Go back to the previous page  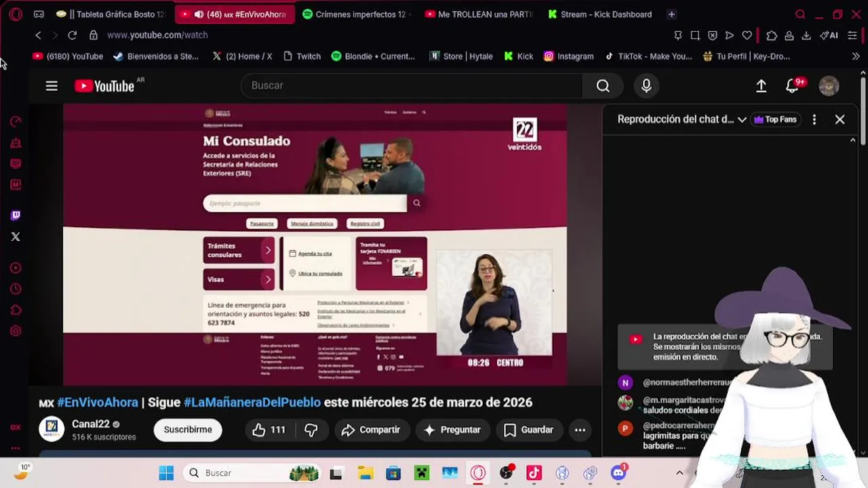point(39,35)
